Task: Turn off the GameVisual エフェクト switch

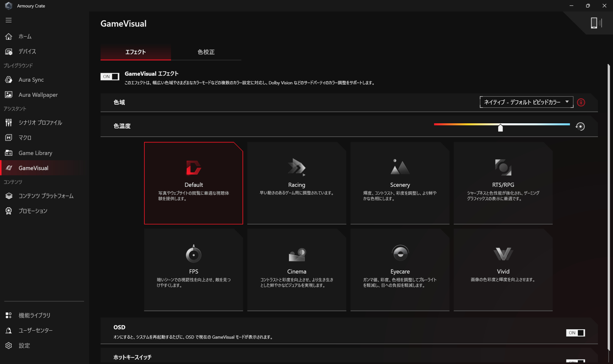Action: point(110,76)
